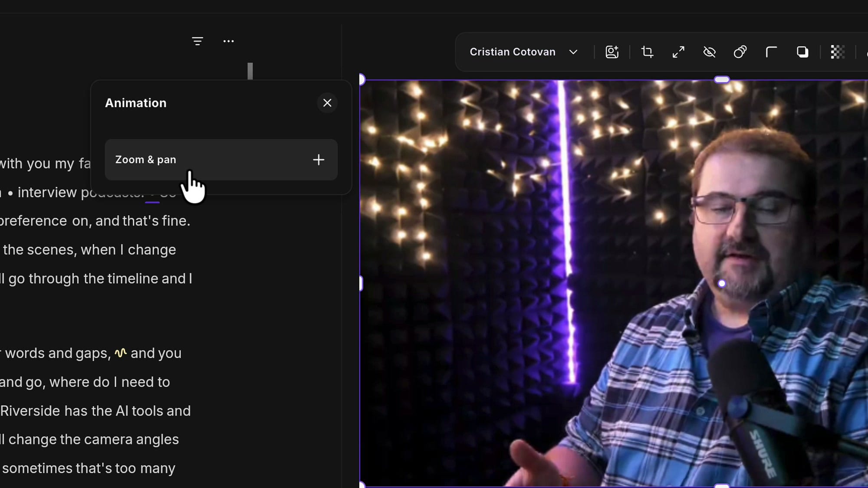Image resolution: width=868 pixels, height=488 pixels.
Task: Open the transcript filter icon
Action: click(x=197, y=41)
